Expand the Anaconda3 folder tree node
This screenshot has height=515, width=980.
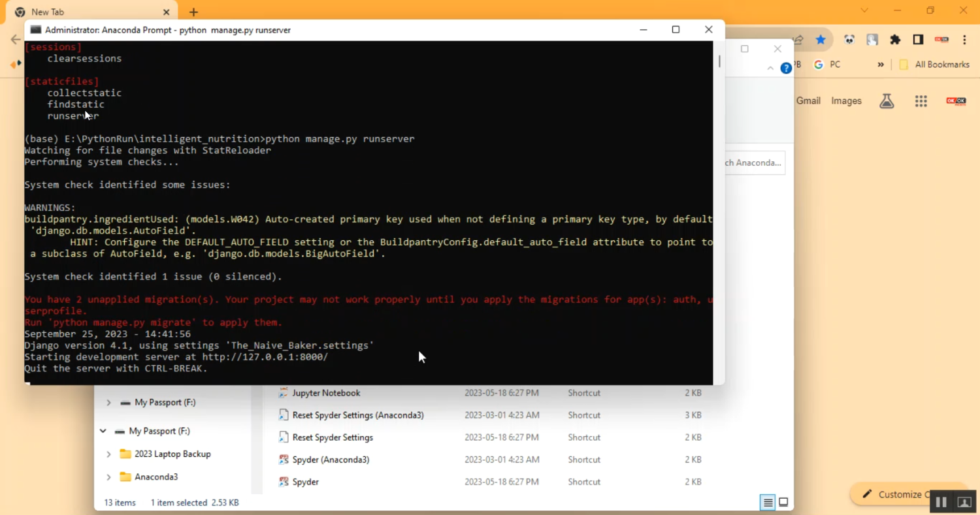(x=108, y=477)
